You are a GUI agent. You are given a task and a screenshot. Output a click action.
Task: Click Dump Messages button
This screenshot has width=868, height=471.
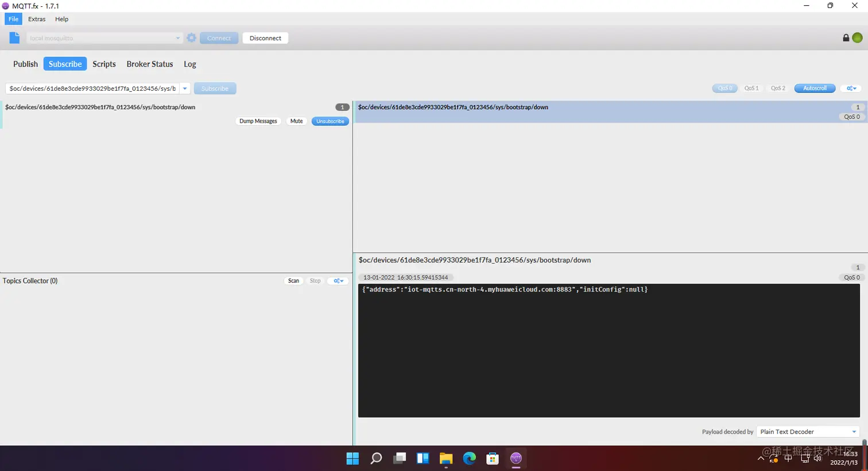(258, 121)
